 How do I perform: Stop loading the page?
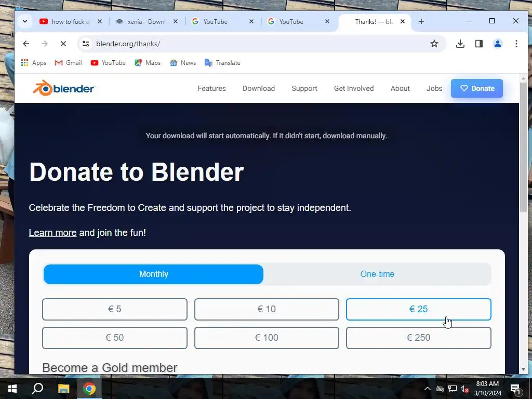[x=63, y=44]
